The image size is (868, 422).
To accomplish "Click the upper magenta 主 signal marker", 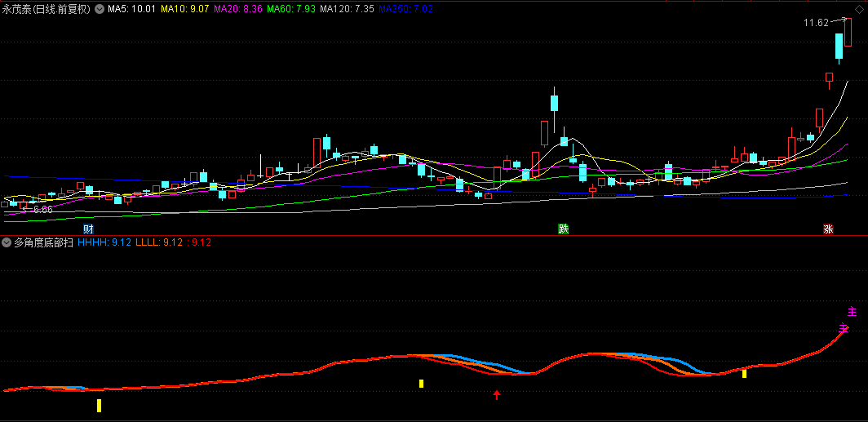I will pyautogui.click(x=852, y=312).
